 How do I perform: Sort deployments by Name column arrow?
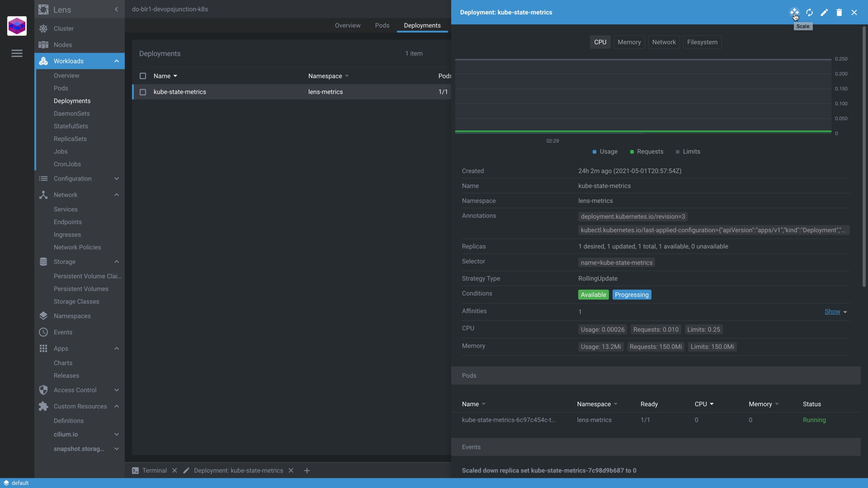[175, 76]
